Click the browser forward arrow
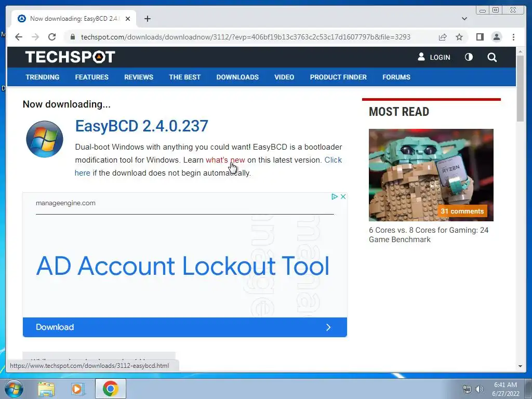 pos(35,37)
